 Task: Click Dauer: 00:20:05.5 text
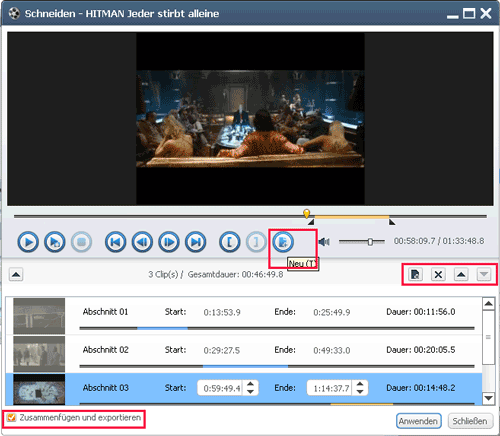pyautogui.click(x=421, y=350)
